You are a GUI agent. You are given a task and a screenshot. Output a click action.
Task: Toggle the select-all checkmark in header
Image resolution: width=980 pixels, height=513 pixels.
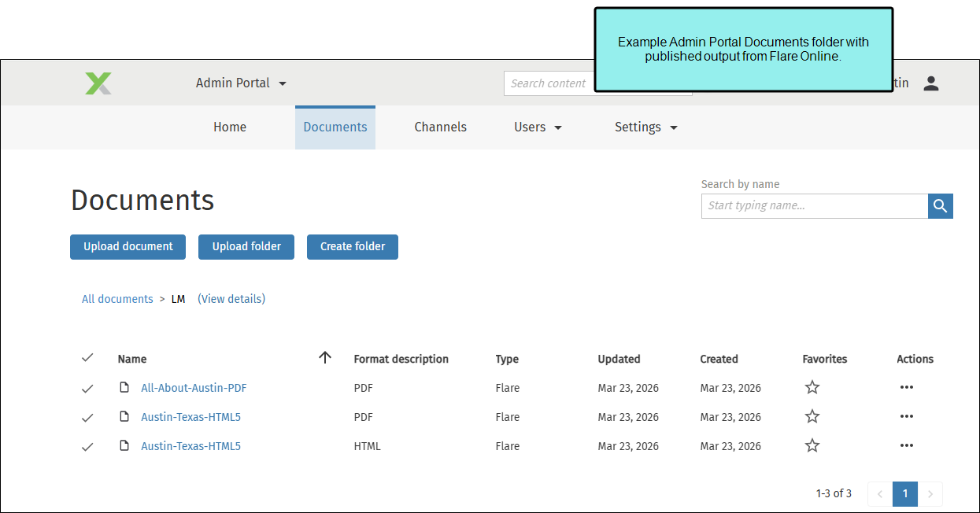(x=87, y=358)
